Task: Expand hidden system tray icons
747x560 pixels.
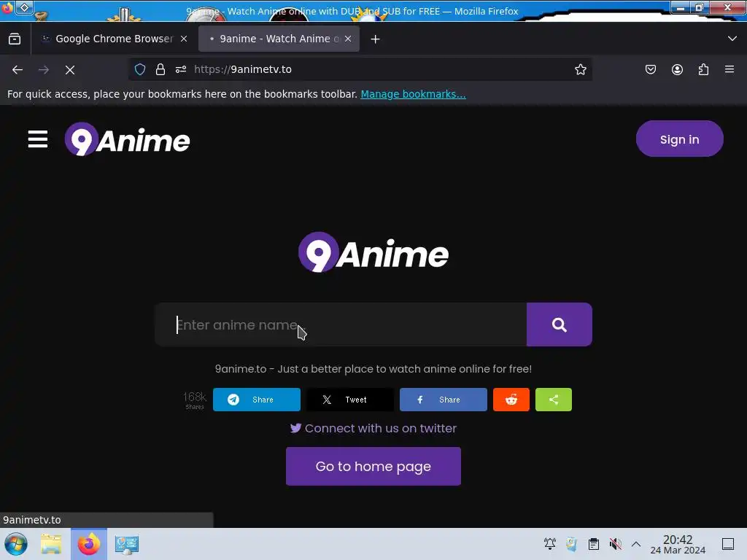Action: coord(636,543)
